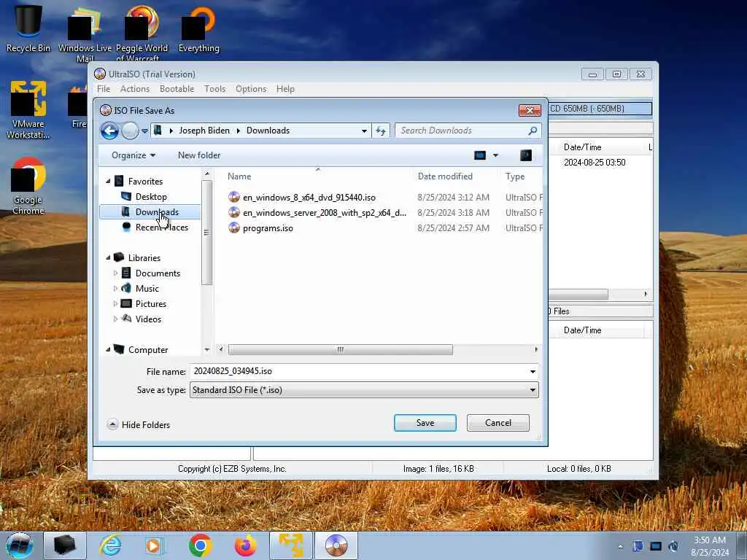The height and width of the screenshot is (560, 747).
Task: Sort files by the Name column header
Action: click(x=239, y=176)
